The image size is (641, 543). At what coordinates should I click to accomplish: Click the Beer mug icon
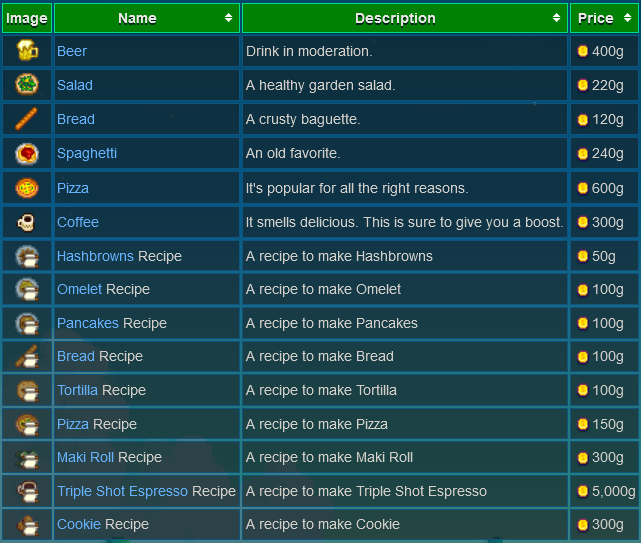click(27, 51)
